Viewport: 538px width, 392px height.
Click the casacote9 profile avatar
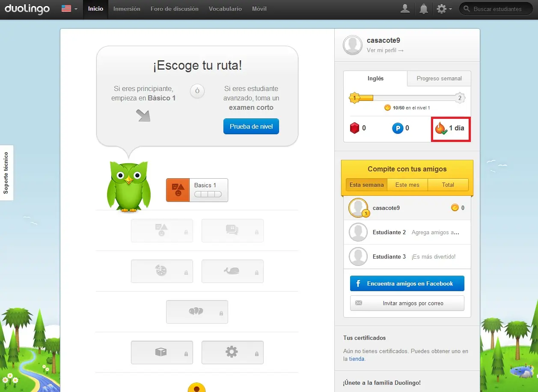353,45
